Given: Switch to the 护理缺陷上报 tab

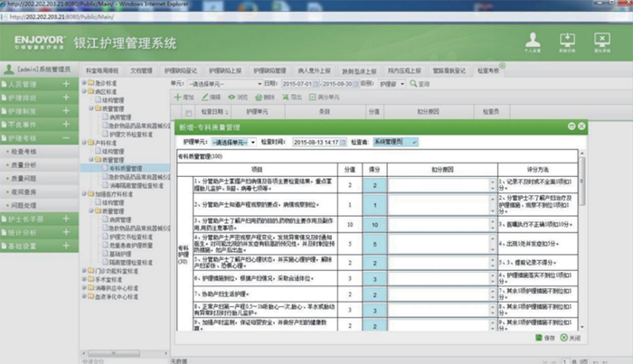Looking at the screenshot, I should click(225, 70).
